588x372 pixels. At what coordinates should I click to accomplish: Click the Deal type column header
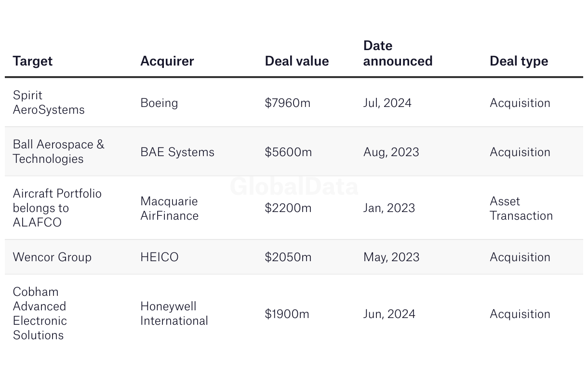point(519,61)
